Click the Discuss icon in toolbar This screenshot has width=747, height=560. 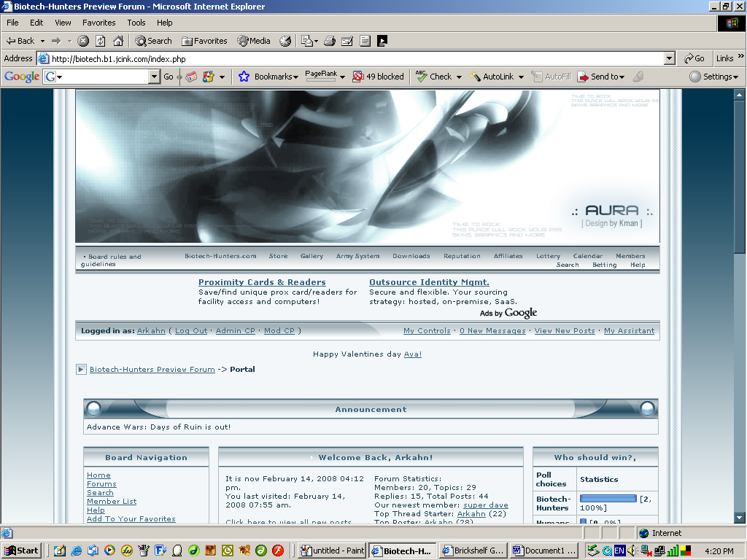(365, 41)
